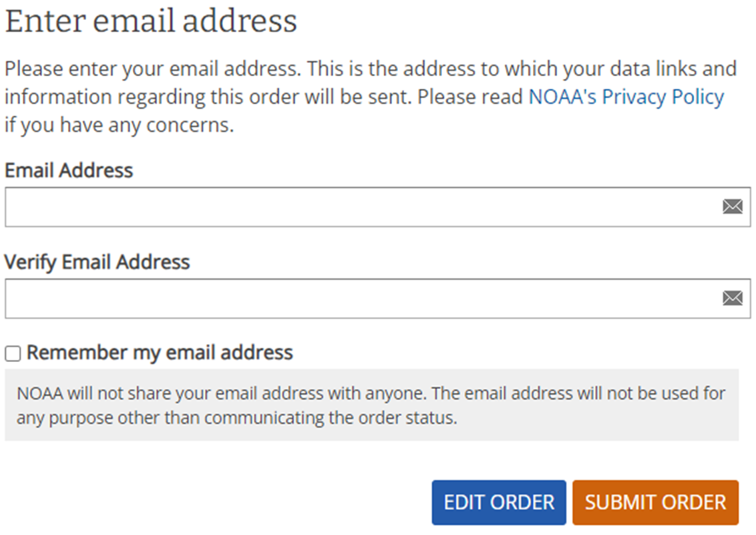Image resolution: width=756 pixels, height=535 pixels.
Task: Click 'NOAA will not share' notice first line
Action: tap(371, 394)
